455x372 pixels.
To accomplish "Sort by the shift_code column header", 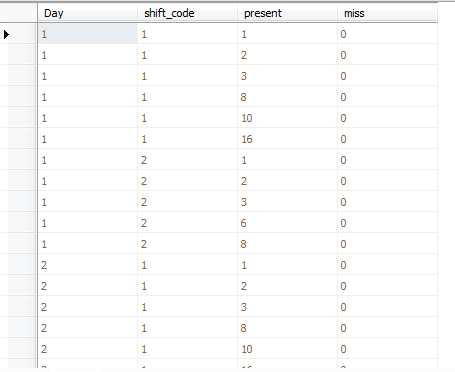I will coord(187,13).
